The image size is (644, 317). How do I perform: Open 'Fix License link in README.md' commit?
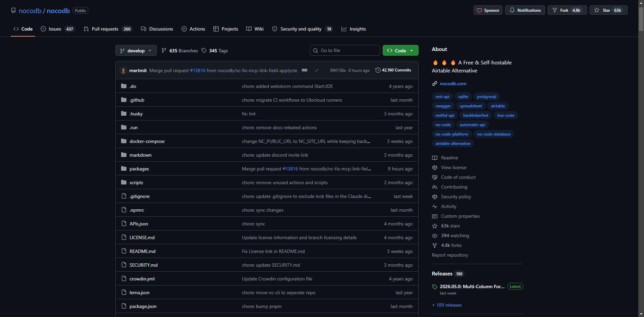pyautogui.click(x=273, y=251)
